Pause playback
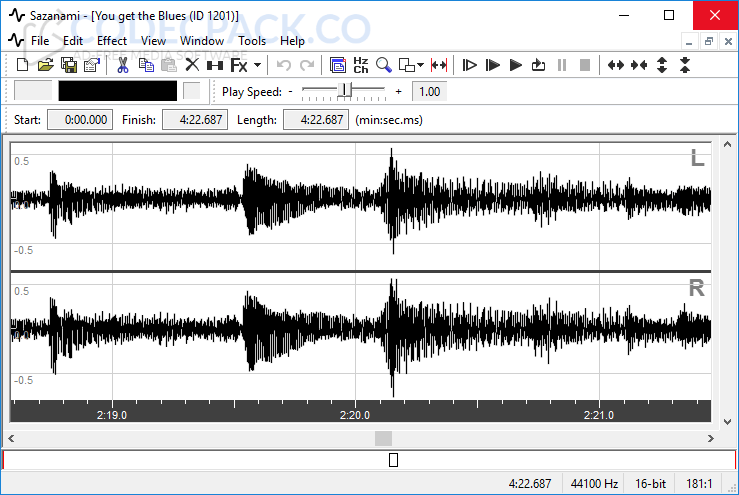739x495 pixels. click(x=562, y=65)
